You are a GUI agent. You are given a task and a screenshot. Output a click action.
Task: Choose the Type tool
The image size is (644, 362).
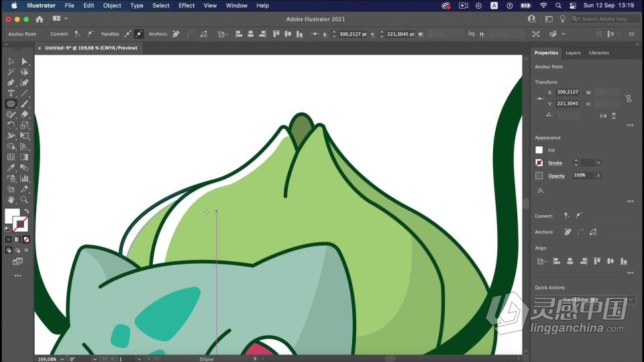[11, 94]
